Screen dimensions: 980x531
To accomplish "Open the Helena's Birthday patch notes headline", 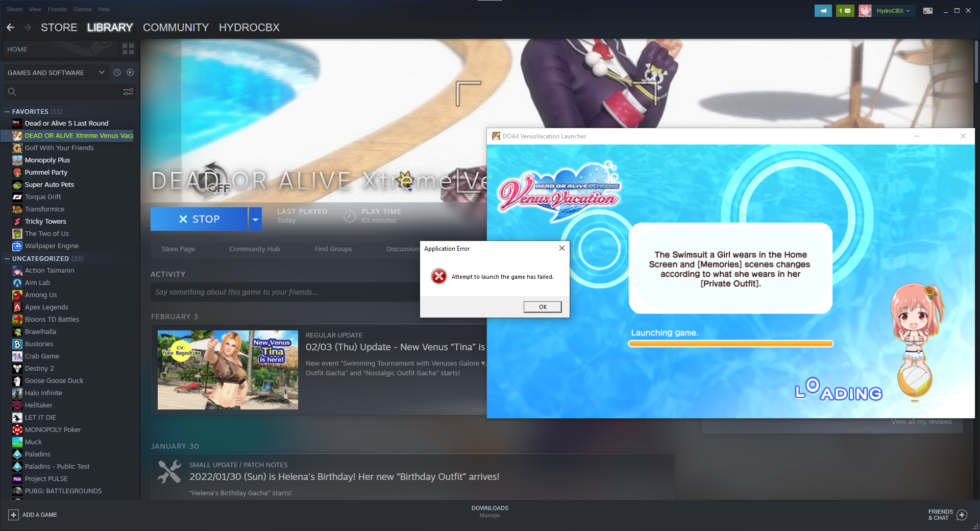I will click(344, 477).
